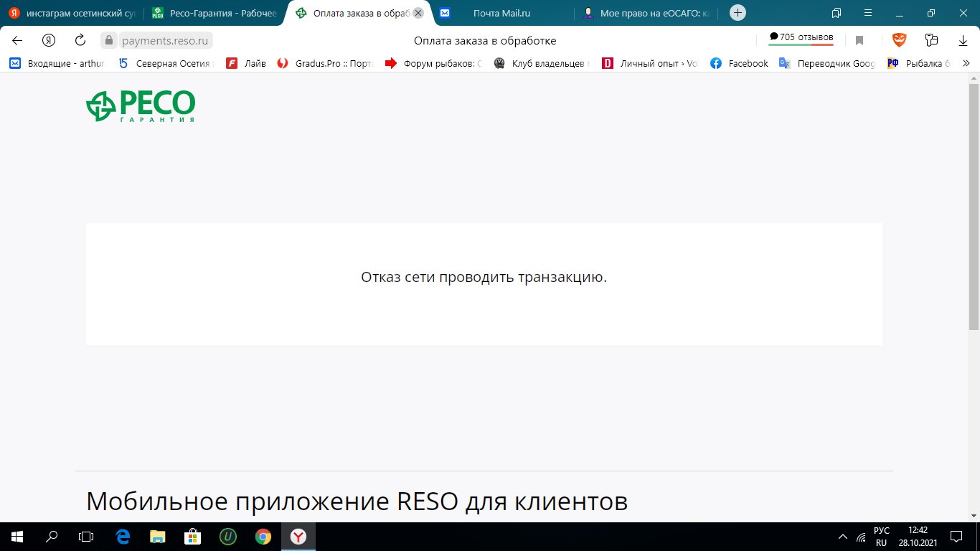Open a new tab with plus button
This screenshot has width=980, height=551.
click(x=738, y=13)
